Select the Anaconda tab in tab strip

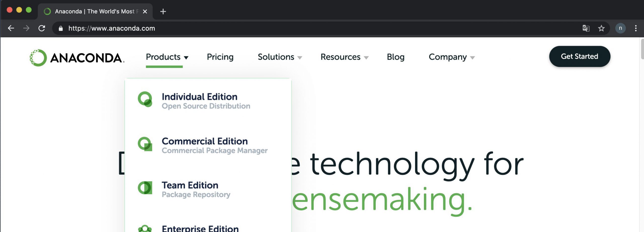click(x=95, y=12)
